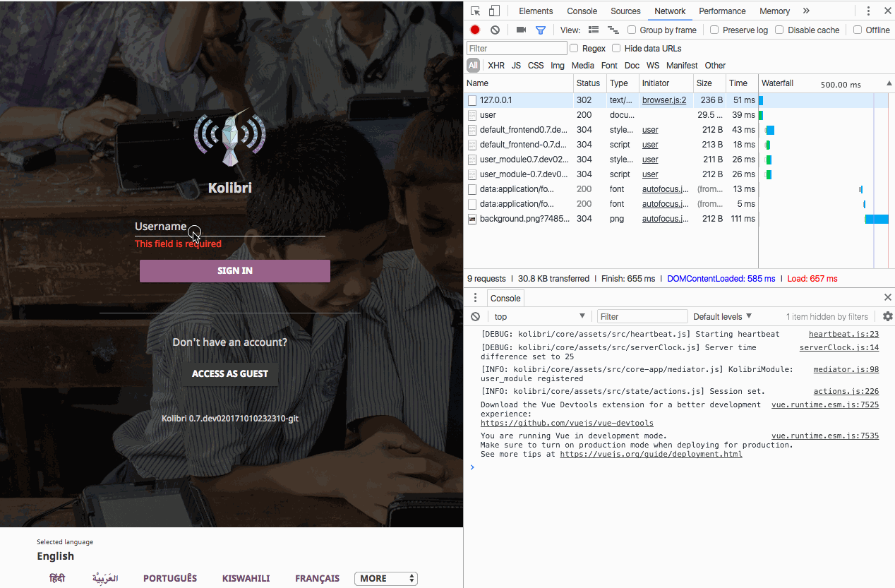
Task: Close the DevTools panel
Action: 887,11
